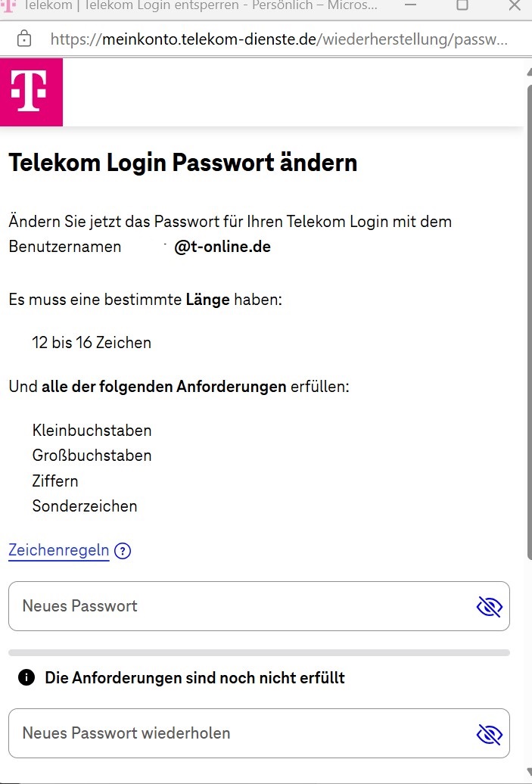Click the Telekom favicon in the title bar
Screen dimensions: 532x784
click(x=8, y=5)
